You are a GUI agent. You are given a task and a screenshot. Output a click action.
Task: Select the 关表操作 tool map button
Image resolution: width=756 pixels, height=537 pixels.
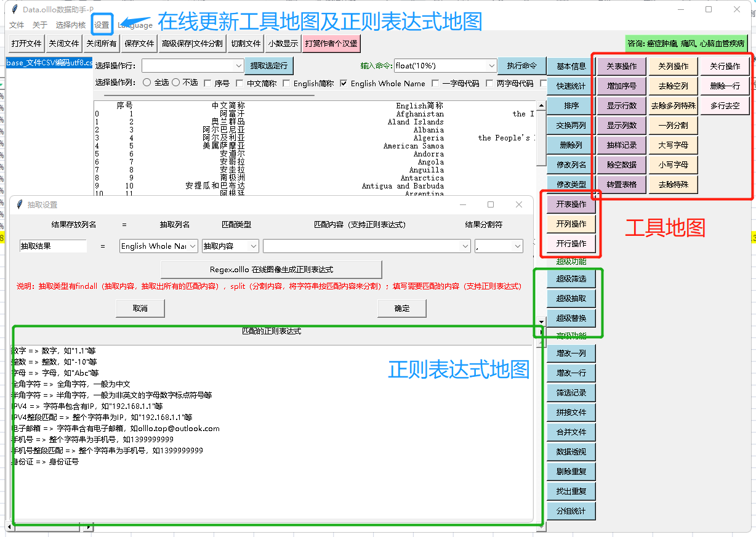(621, 67)
